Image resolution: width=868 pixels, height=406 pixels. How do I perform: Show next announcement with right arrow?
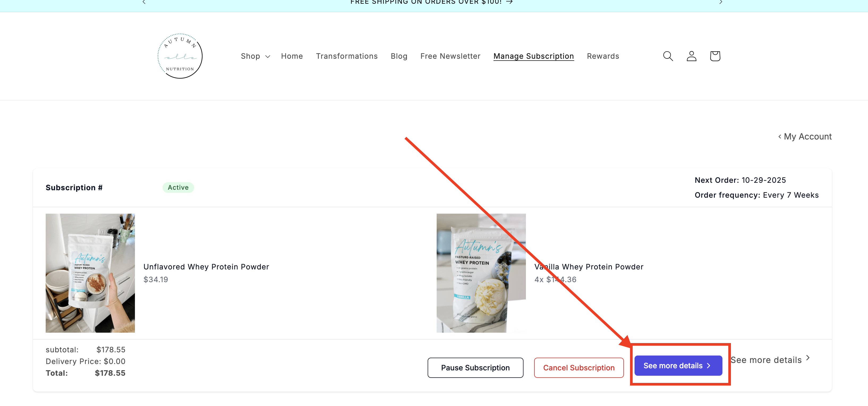721,2
